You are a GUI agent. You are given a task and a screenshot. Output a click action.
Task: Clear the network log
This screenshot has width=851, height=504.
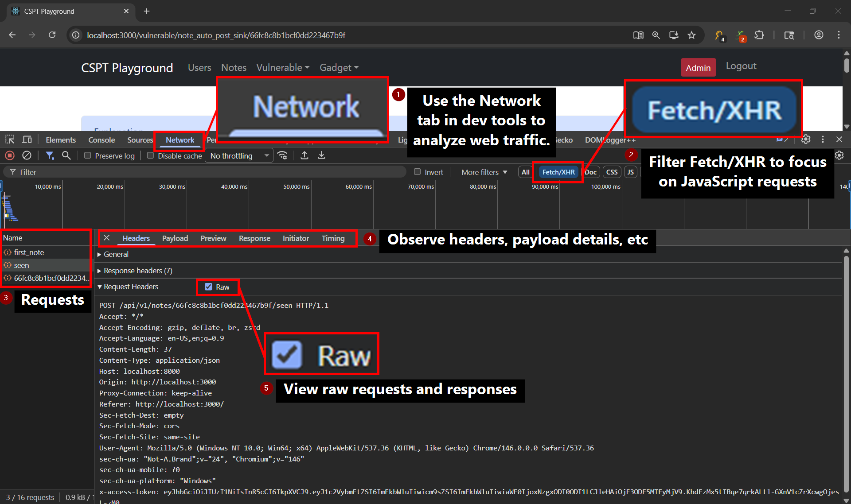pyautogui.click(x=27, y=155)
